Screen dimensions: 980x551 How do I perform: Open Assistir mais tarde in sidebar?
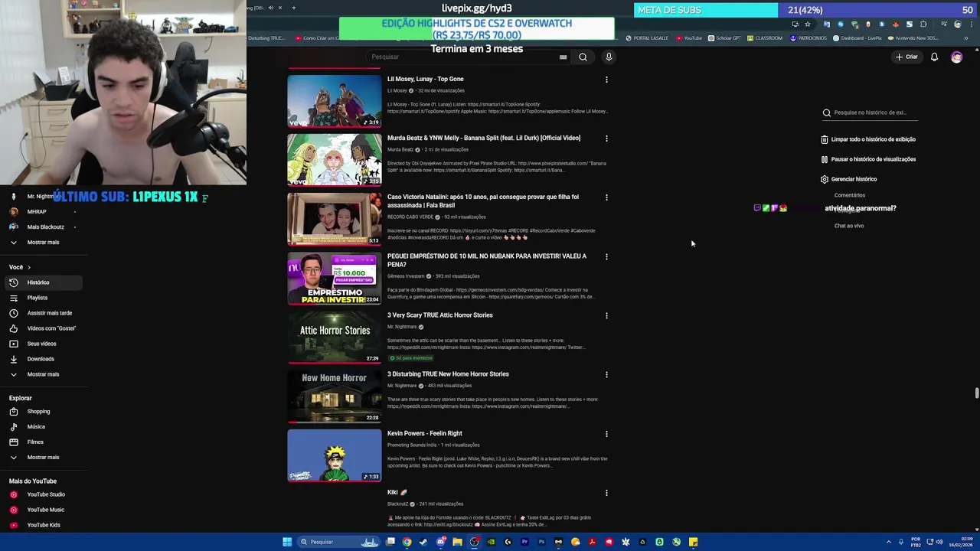click(x=43, y=313)
